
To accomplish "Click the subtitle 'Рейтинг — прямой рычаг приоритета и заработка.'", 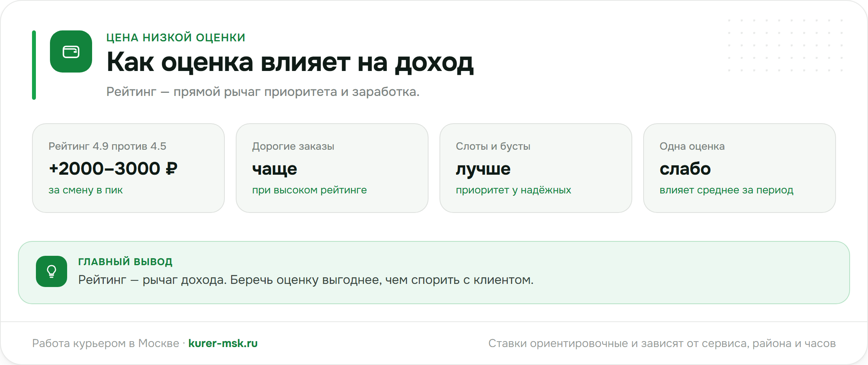I will [263, 92].
